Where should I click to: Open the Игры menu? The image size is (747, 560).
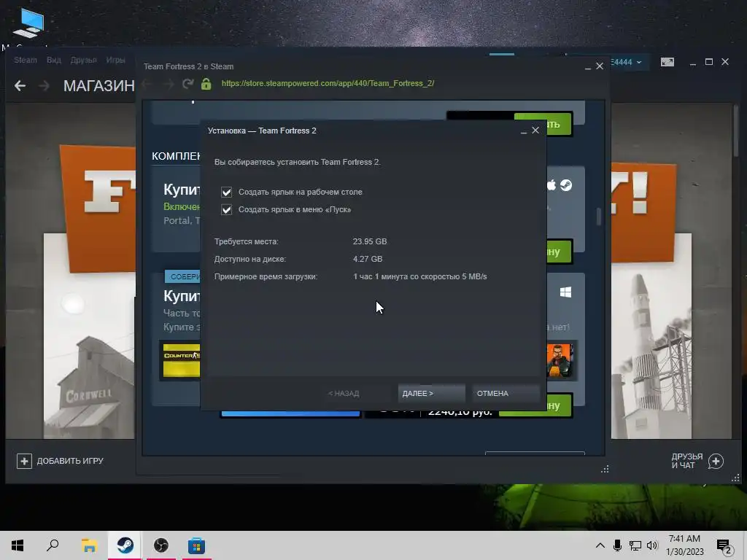[x=115, y=60]
